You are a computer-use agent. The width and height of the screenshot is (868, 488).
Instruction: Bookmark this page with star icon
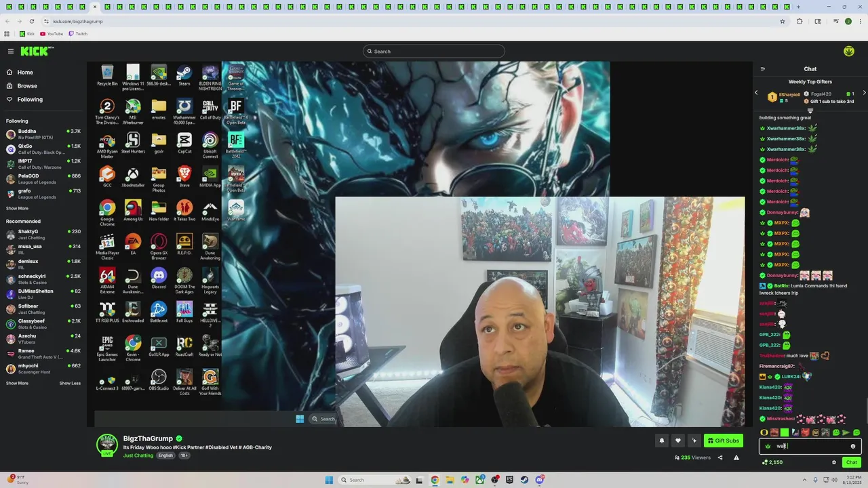pos(783,21)
